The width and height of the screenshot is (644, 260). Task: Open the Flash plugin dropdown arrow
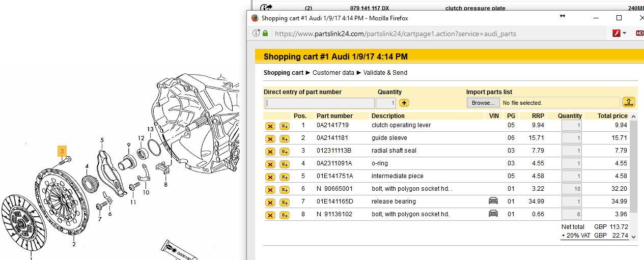[624, 34]
